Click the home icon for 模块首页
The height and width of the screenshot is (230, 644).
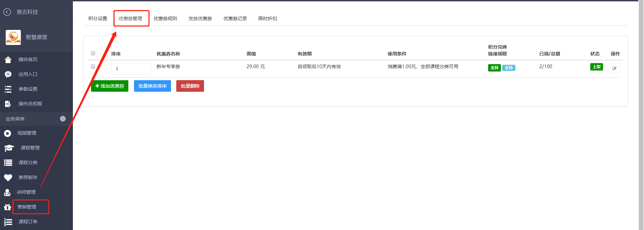click(8, 60)
